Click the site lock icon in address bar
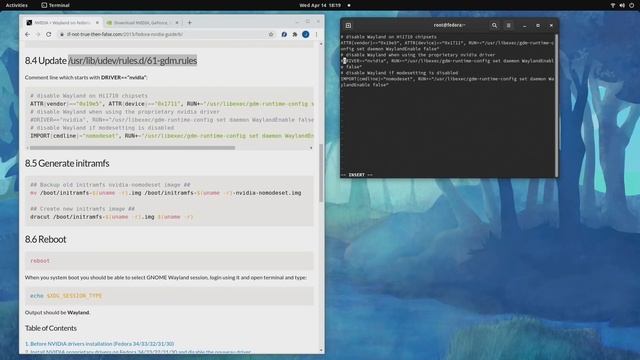This screenshot has width=640, height=360. (x=62, y=34)
